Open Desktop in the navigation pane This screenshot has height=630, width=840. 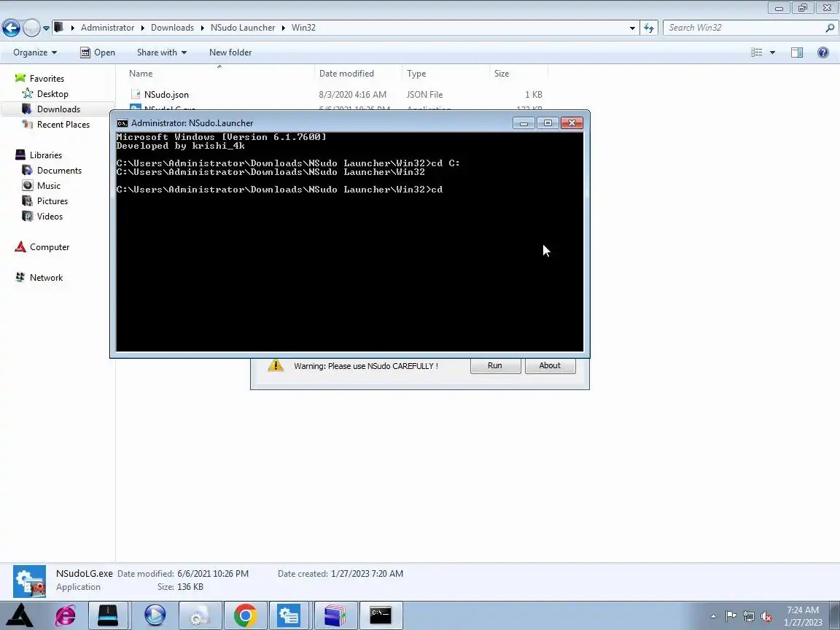(52, 94)
